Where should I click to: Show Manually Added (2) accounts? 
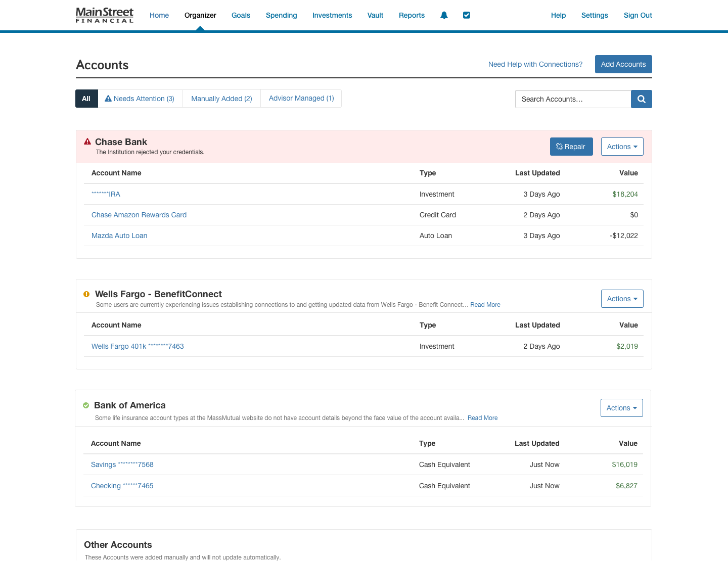pyautogui.click(x=221, y=99)
